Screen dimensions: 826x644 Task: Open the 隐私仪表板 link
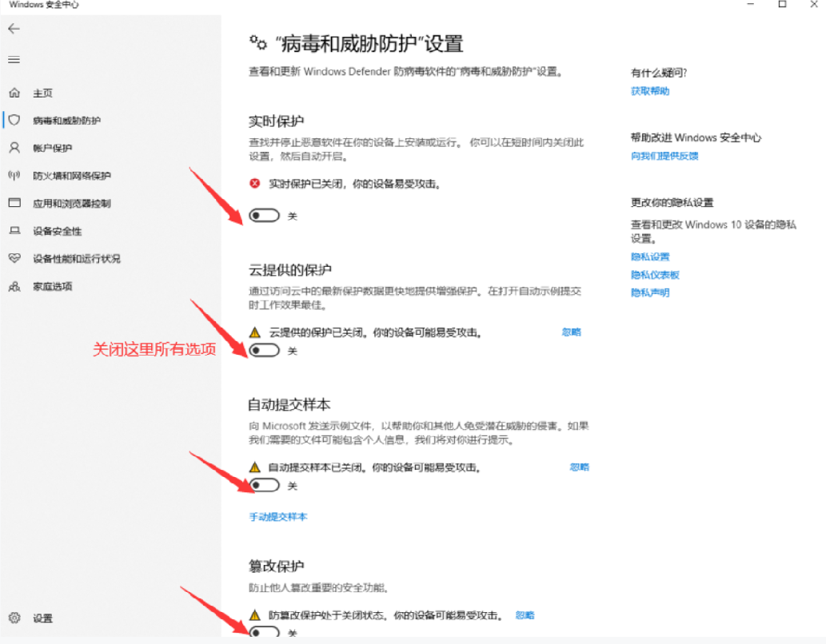click(655, 275)
